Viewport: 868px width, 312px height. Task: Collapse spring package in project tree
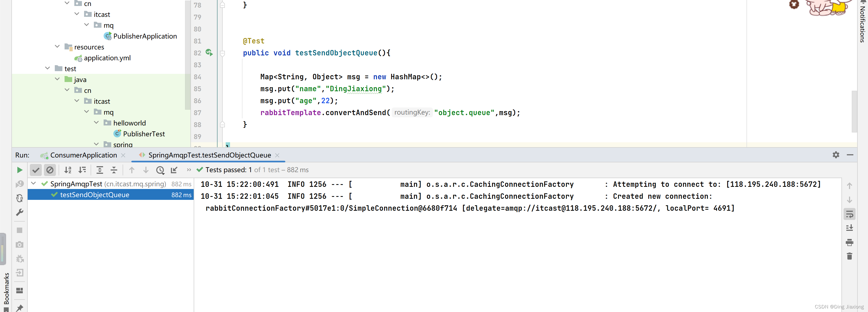click(96, 144)
